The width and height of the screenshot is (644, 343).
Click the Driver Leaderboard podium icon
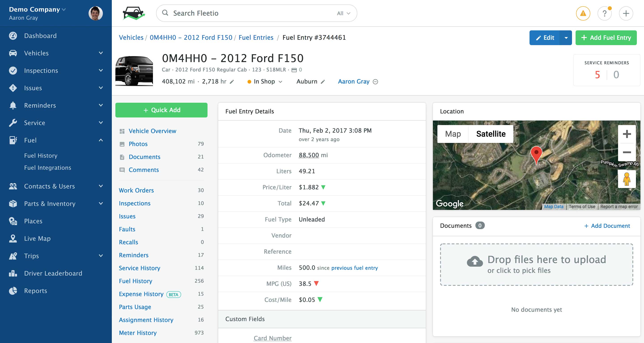13,273
